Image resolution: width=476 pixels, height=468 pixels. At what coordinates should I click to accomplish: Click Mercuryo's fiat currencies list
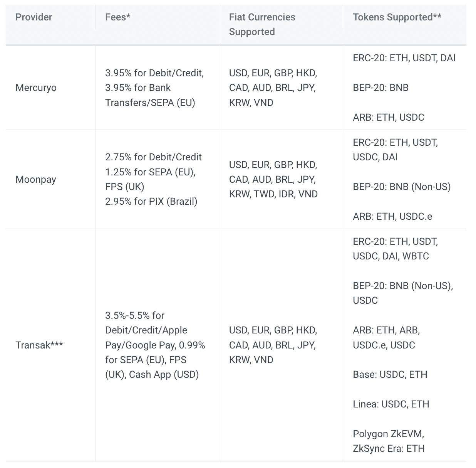point(273,88)
